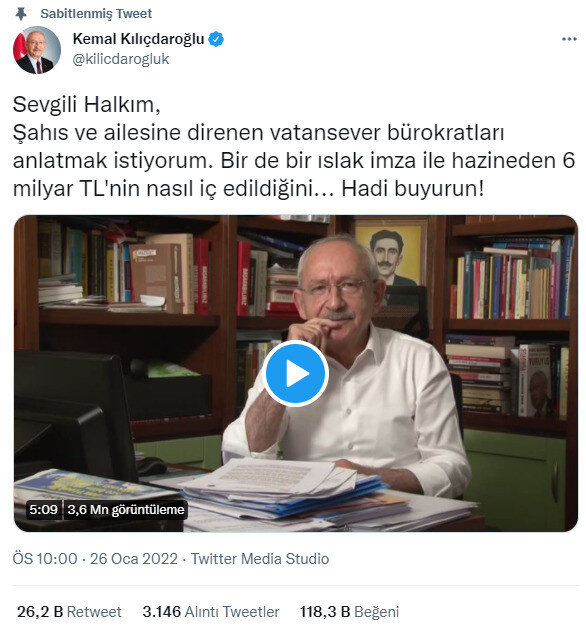Image resolution: width=586 pixels, height=633 pixels.
Task: Click the computer monitor in the video frame
Action: click(75, 416)
